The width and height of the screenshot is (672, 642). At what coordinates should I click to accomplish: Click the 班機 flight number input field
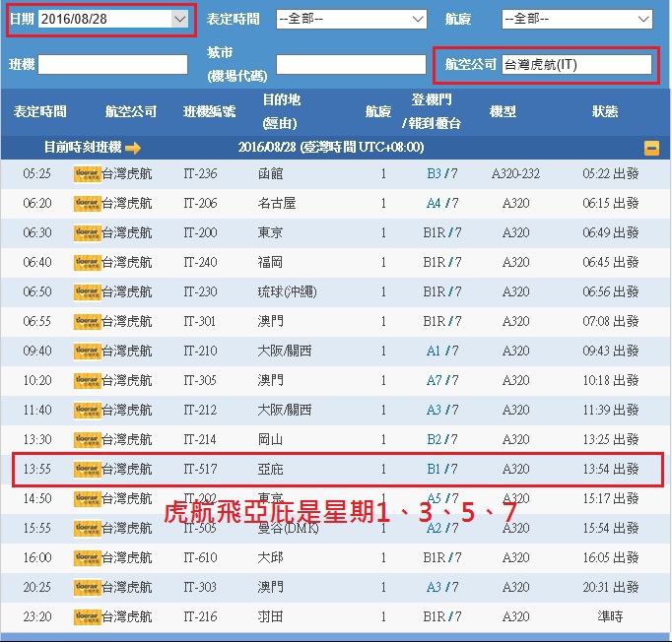113,64
